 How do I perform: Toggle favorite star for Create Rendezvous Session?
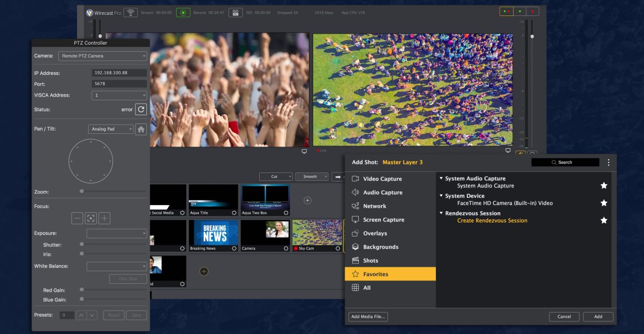tap(604, 220)
